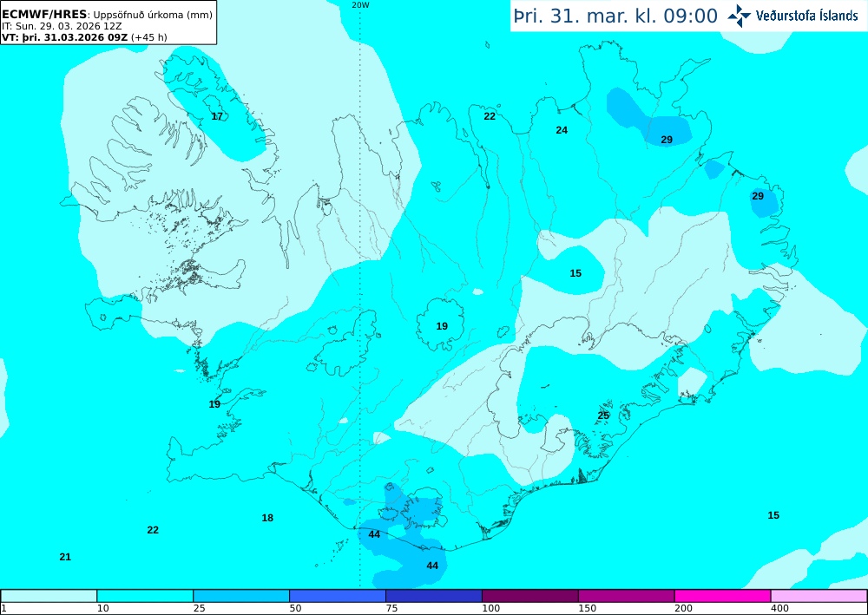
Task: Select the dark blue 75–100 mm legend swatch
Action: [434, 596]
